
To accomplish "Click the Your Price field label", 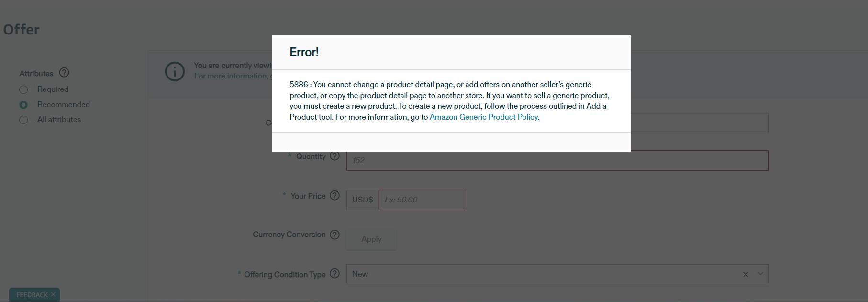I will point(308,196).
